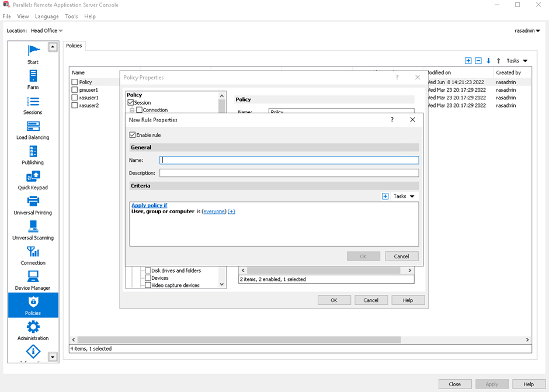Add criteria with blue plus icon
The image size is (549, 392).
(385, 196)
